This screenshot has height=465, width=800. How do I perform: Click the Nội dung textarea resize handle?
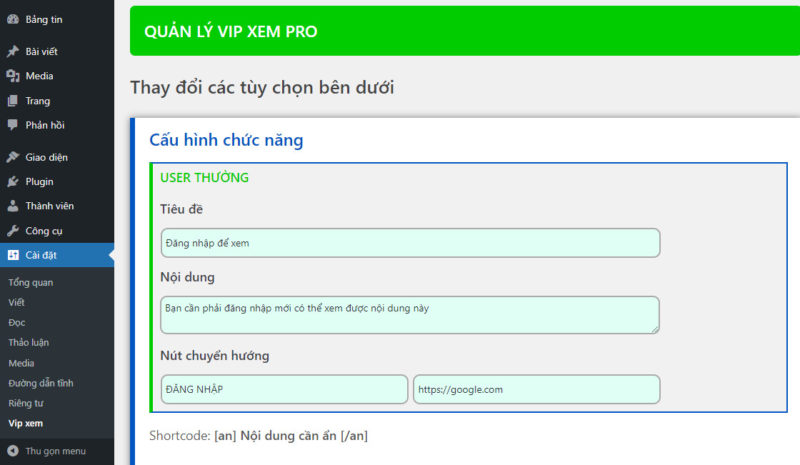[655, 329]
